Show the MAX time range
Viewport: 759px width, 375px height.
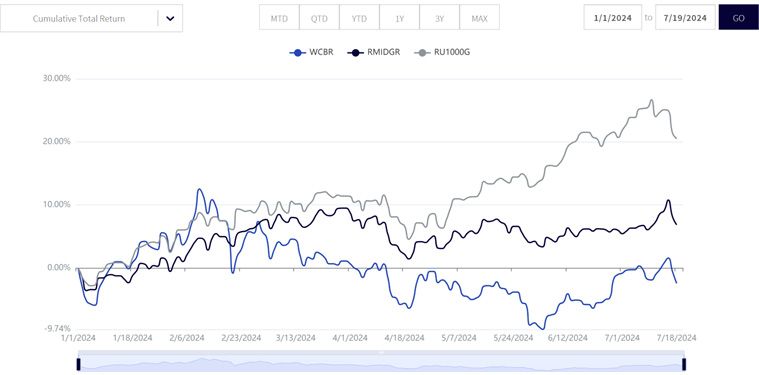[x=479, y=17]
